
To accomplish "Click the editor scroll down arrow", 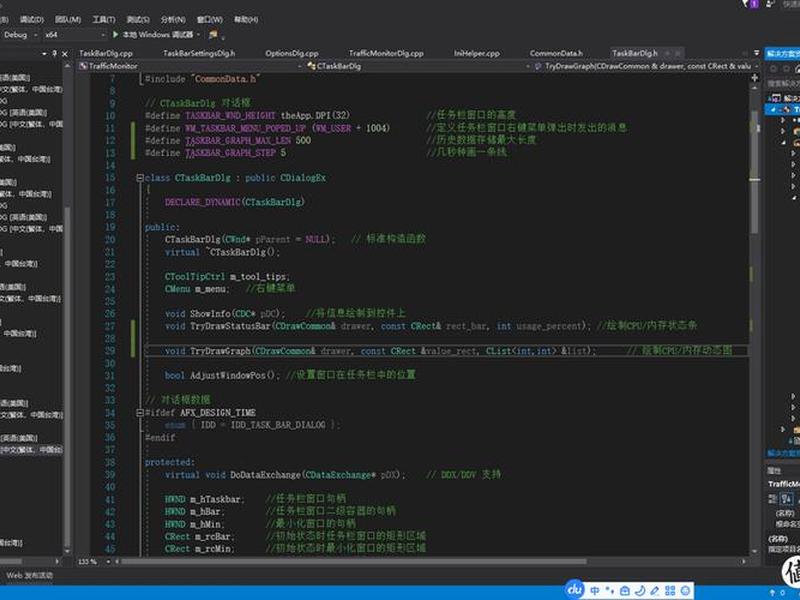I will [x=755, y=552].
